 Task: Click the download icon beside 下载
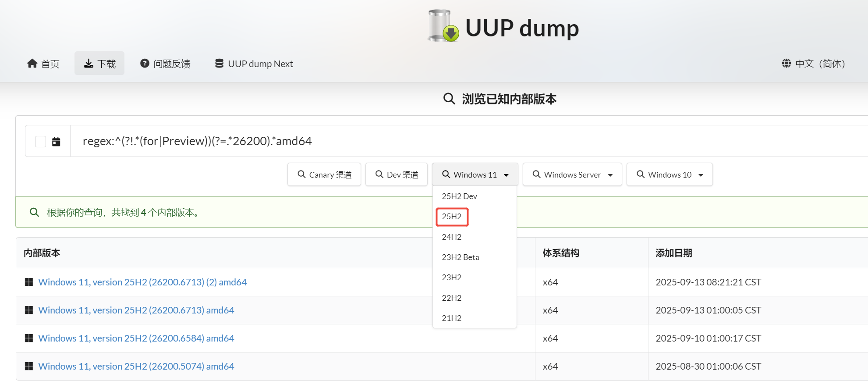89,64
